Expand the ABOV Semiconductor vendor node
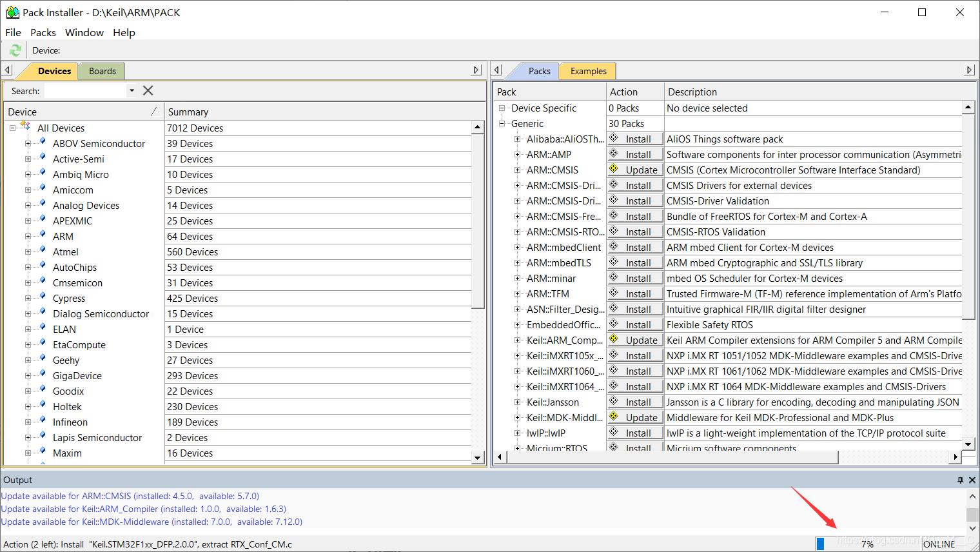This screenshot has height=552, width=980. coord(28,143)
